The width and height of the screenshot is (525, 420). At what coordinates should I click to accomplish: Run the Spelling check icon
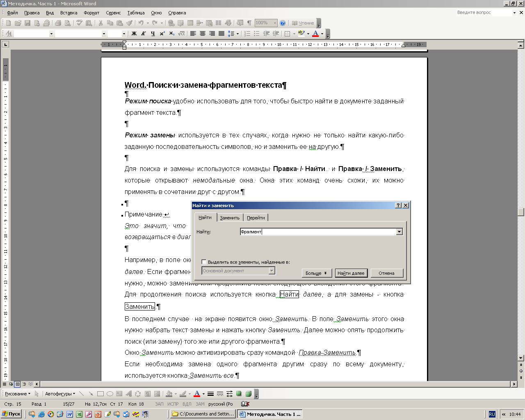click(x=80, y=23)
